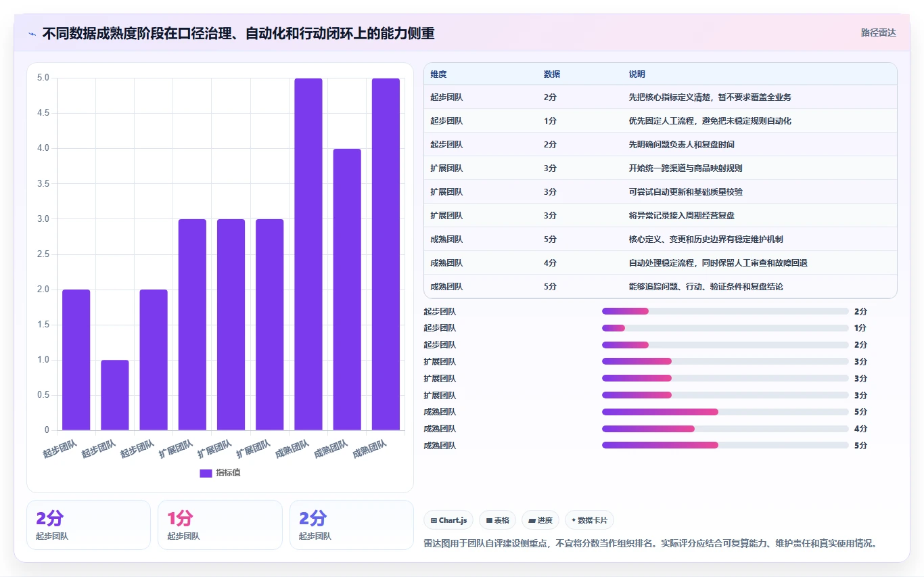This screenshot has height=577, width=924.
Task: Click the 维度 column header
Action: (x=438, y=74)
